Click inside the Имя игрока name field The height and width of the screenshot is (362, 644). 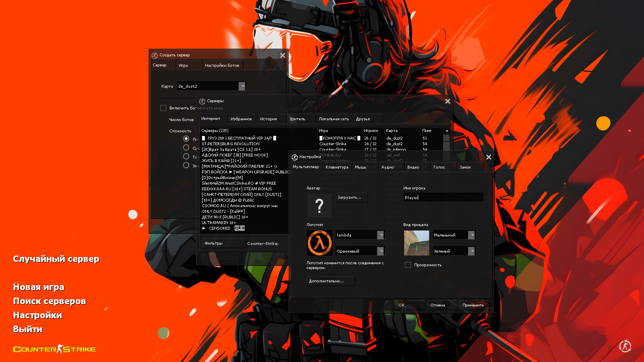443,197
